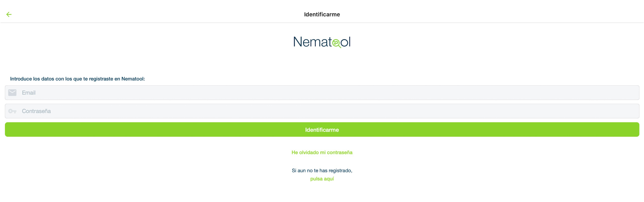Click the green back arrow
This screenshot has height=202, width=644.
pyautogui.click(x=9, y=14)
